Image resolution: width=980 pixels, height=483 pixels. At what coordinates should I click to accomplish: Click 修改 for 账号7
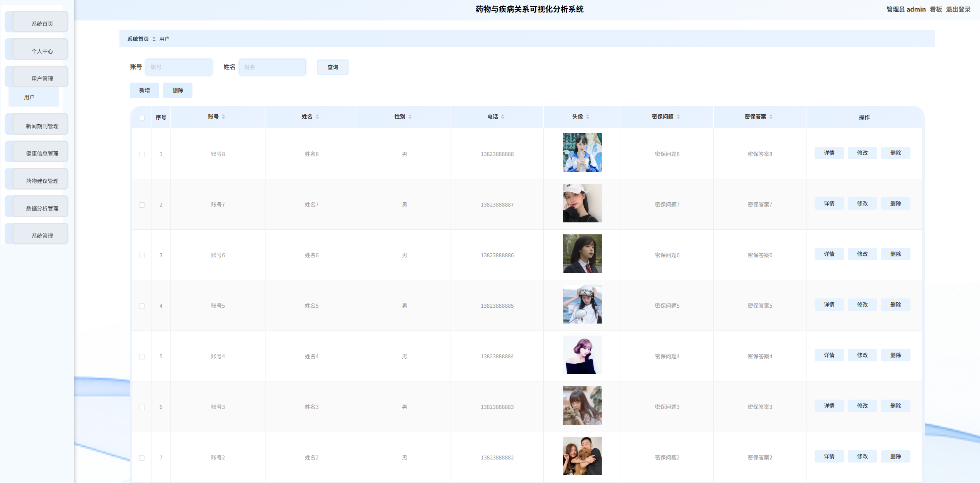(x=863, y=203)
